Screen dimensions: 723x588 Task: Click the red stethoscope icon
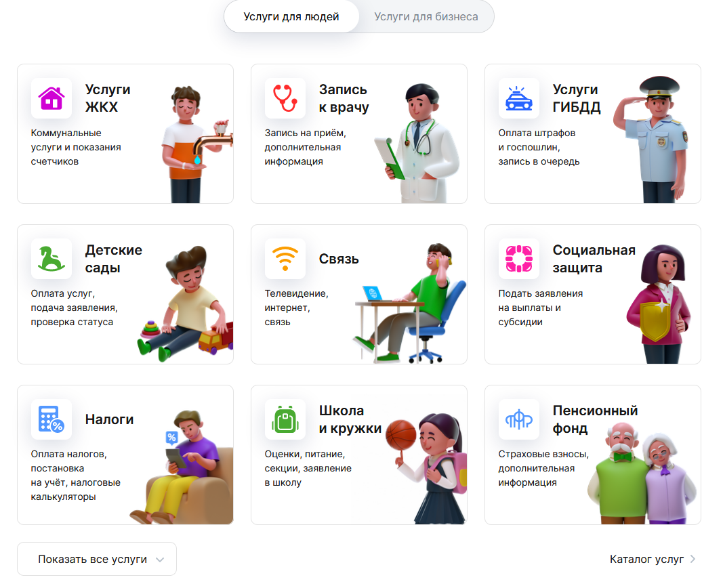pos(285,98)
